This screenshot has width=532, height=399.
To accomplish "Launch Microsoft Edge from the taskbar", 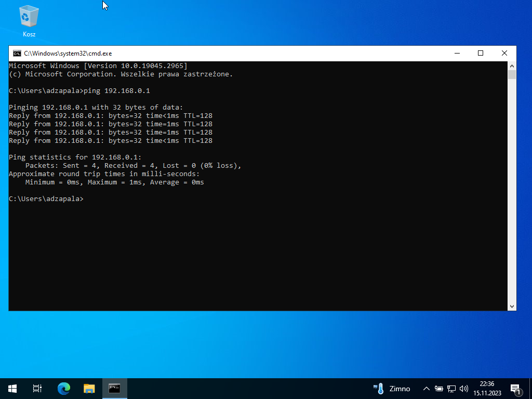I will click(64, 389).
